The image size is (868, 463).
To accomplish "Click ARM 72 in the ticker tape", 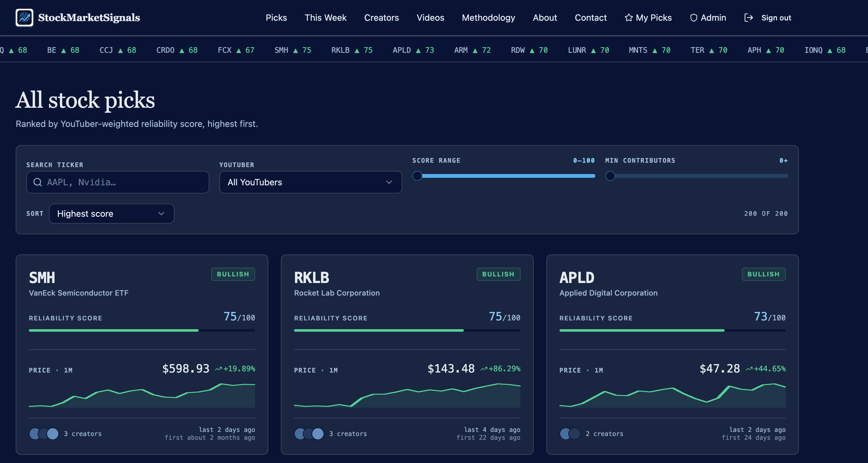I will [472, 50].
